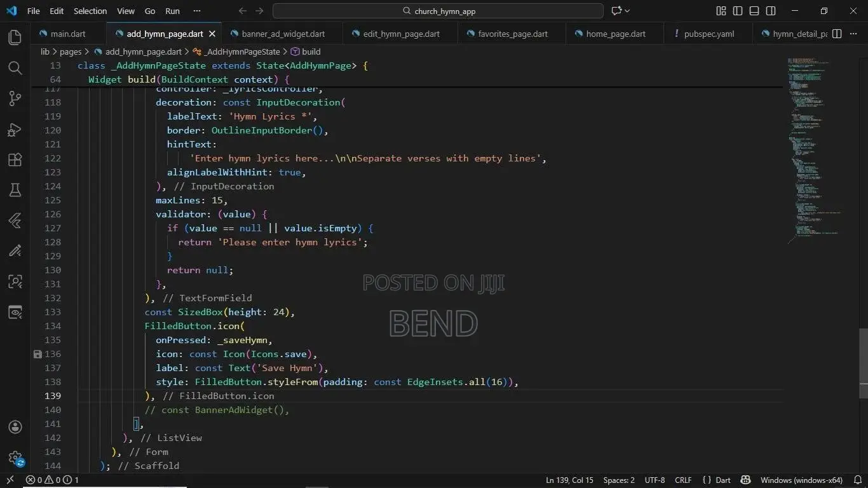Switch to the main.dart tab
This screenshot has height=488, width=868.
[x=68, y=34]
